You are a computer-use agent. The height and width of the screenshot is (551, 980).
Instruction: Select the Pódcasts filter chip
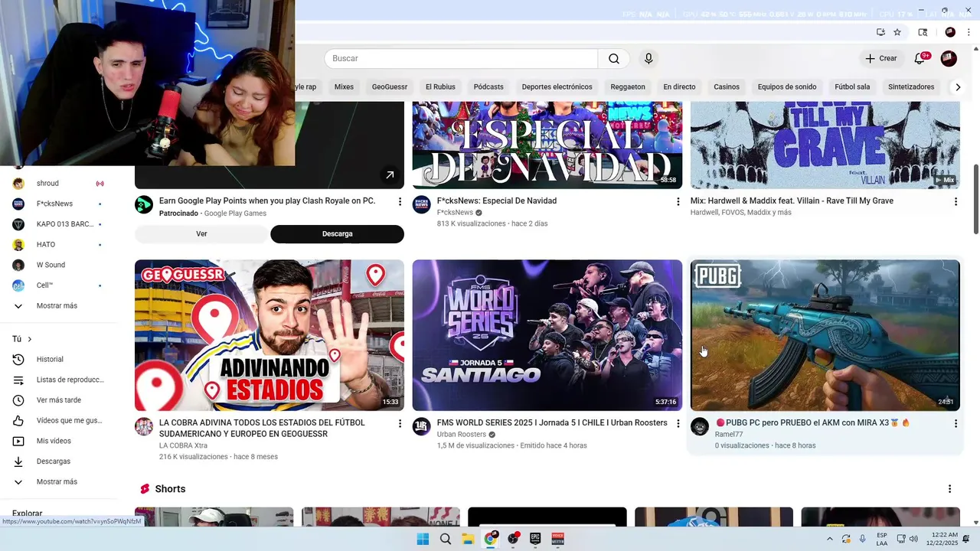click(x=488, y=87)
